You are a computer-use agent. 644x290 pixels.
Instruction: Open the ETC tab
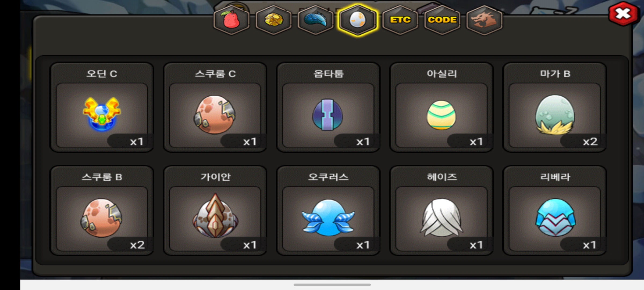pos(400,20)
